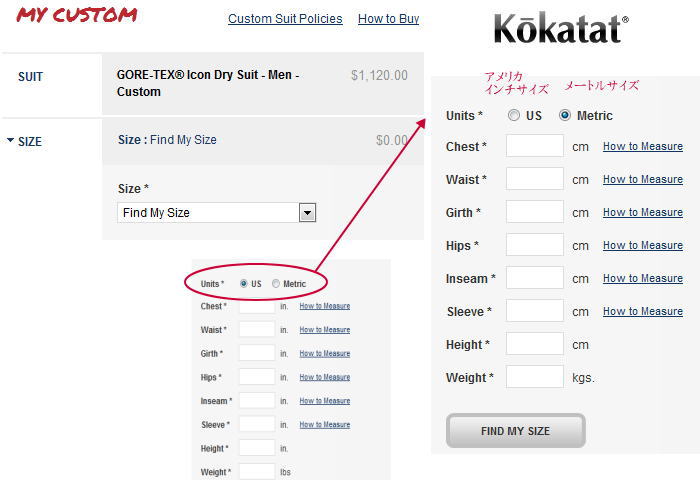The height and width of the screenshot is (480, 700).
Task: Choose the small US radio button in circled area
Action: coord(243,284)
